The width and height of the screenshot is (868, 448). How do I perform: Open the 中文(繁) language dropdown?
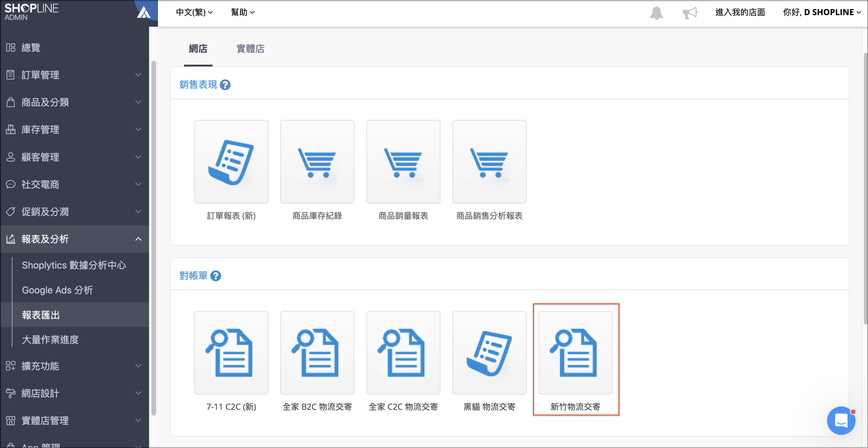(x=194, y=12)
